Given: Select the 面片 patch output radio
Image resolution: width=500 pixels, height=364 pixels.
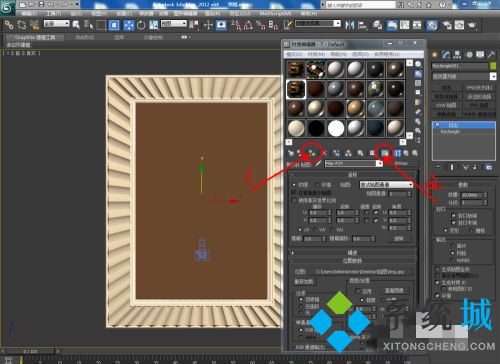Looking at the screenshot, I should click(x=452, y=246).
